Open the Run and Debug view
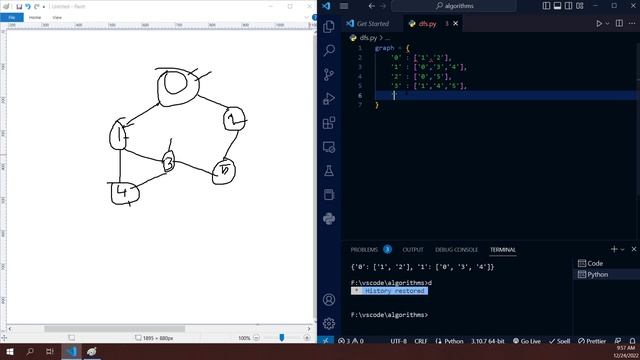The width and height of the screenshot is (640, 360). click(329, 99)
